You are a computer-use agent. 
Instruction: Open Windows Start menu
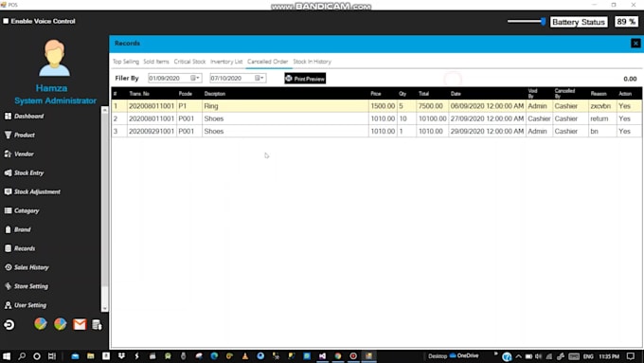(x=7, y=356)
